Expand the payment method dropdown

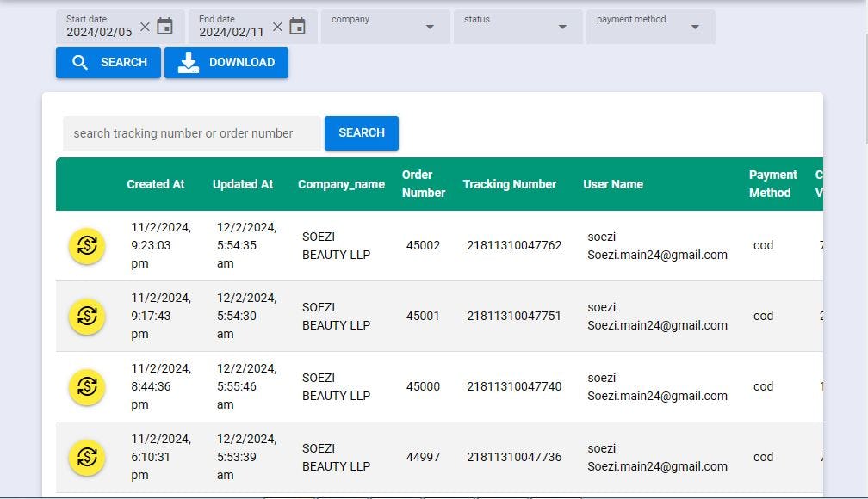click(x=695, y=26)
